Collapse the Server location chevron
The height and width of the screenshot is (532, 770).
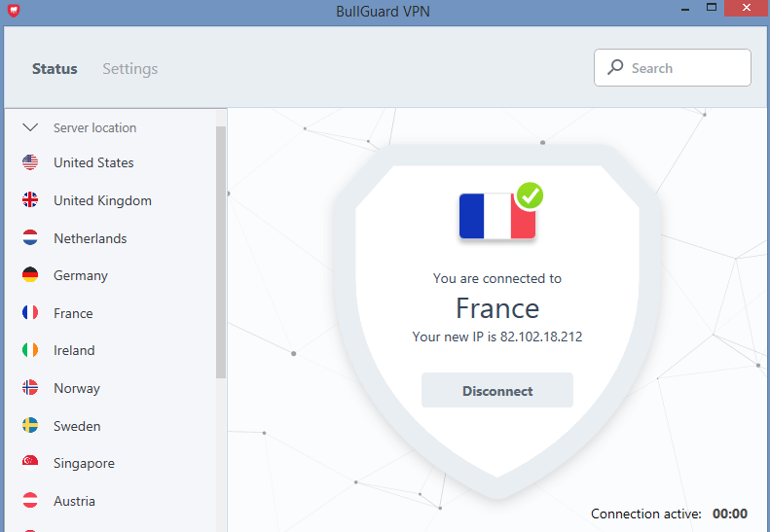click(30, 127)
